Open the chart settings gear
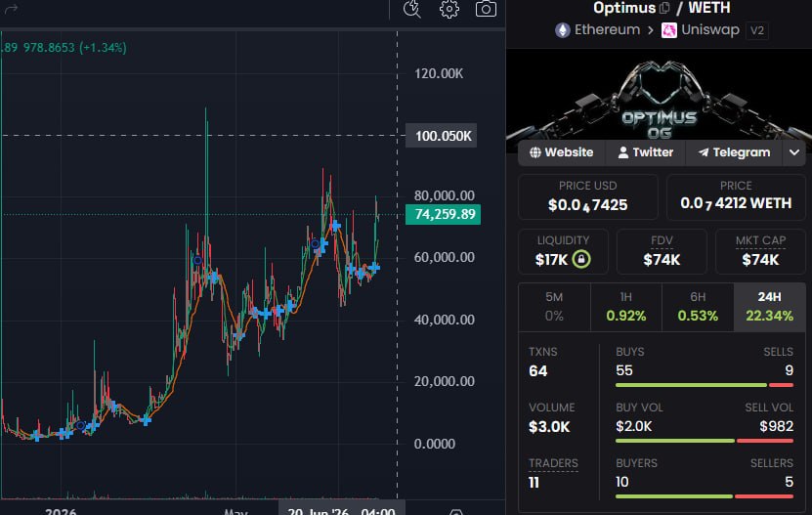This screenshot has width=812, height=515. click(x=449, y=9)
